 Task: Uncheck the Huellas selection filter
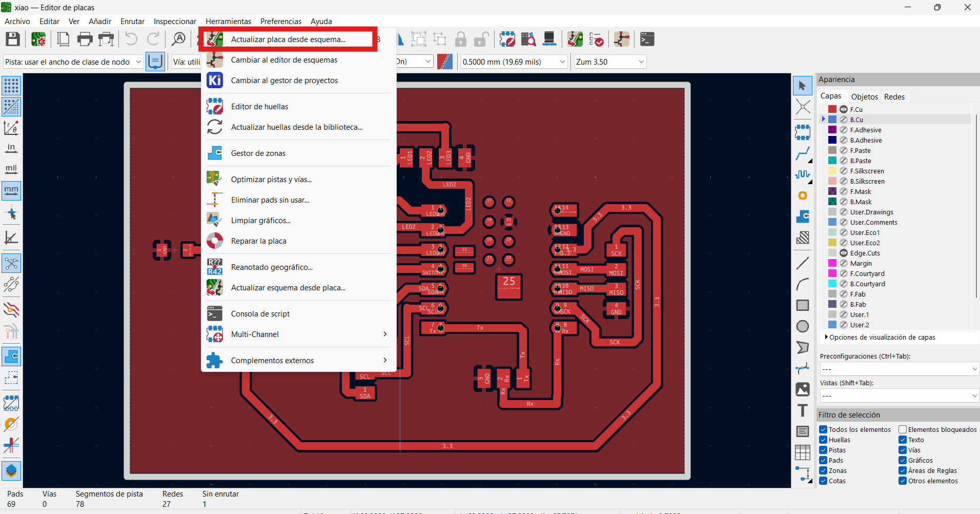(823, 440)
